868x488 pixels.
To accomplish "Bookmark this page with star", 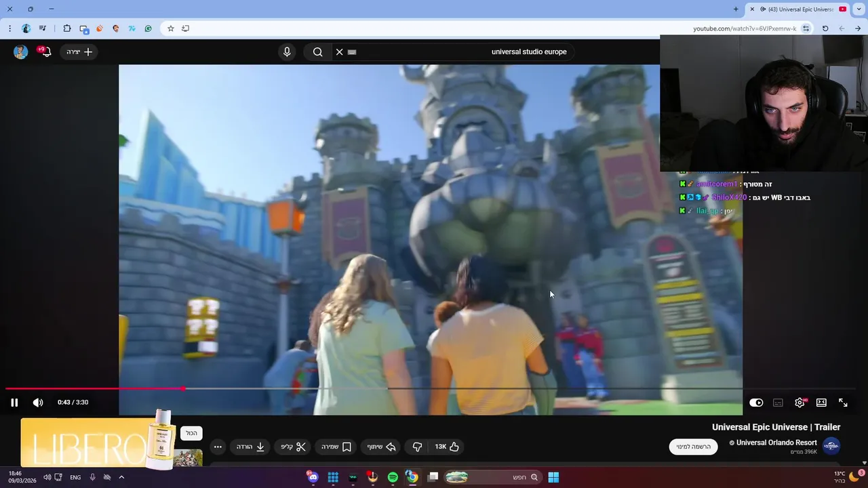I will pos(170,28).
